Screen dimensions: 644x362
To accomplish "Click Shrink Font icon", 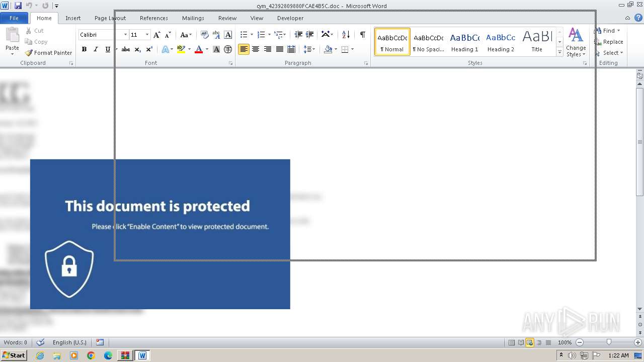I will pos(168,35).
